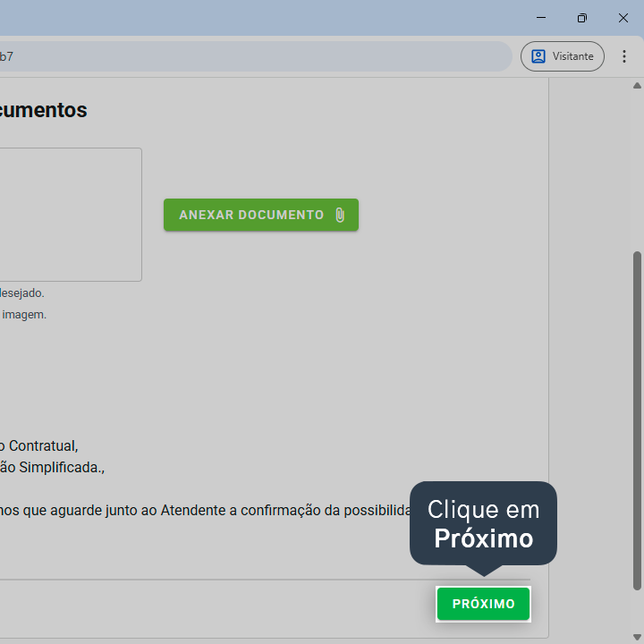Click the ANEXAR DOCUMENTO button
This screenshot has height=644, width=644.
pos(261,215)
